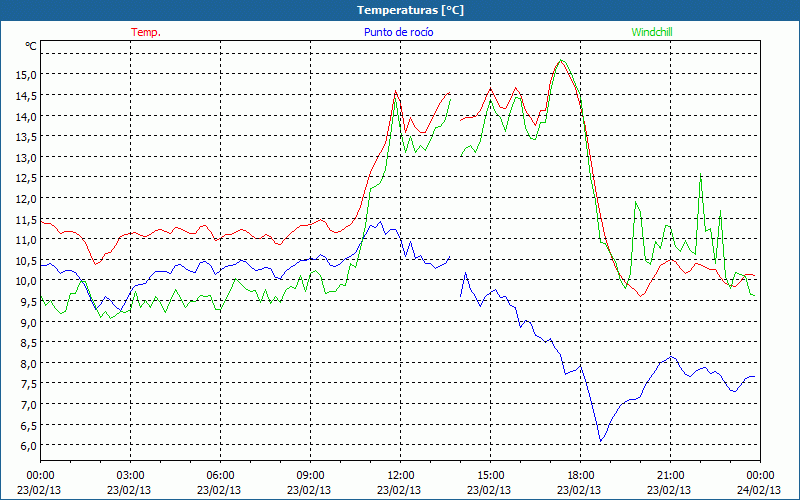Select the green 'Windchill' legend label
The image size is (800, 500).
pyautogui.click(x=652, y=32)
